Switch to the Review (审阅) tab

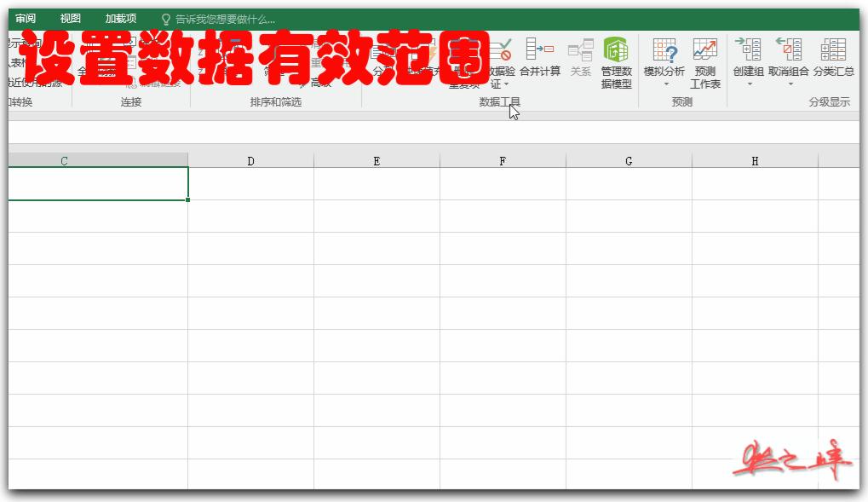26,17
